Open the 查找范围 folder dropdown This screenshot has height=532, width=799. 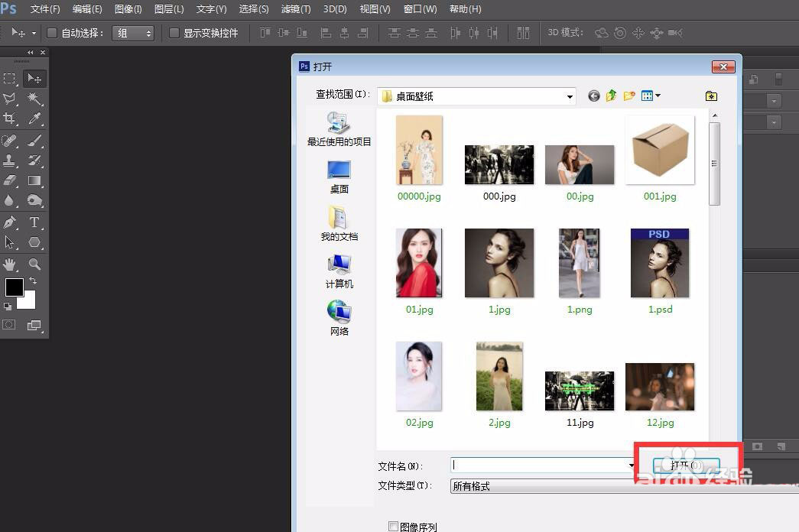click(x=569, y=95)
